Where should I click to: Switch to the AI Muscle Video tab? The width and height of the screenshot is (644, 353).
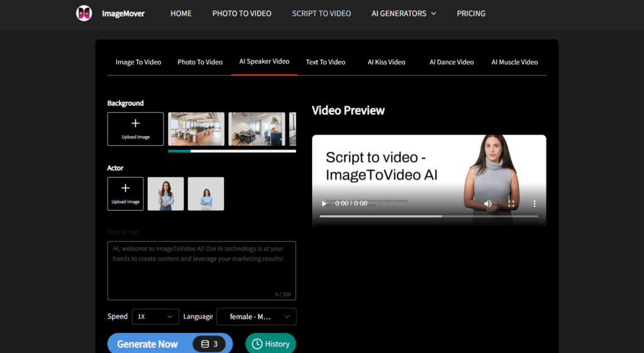[514, 62]
